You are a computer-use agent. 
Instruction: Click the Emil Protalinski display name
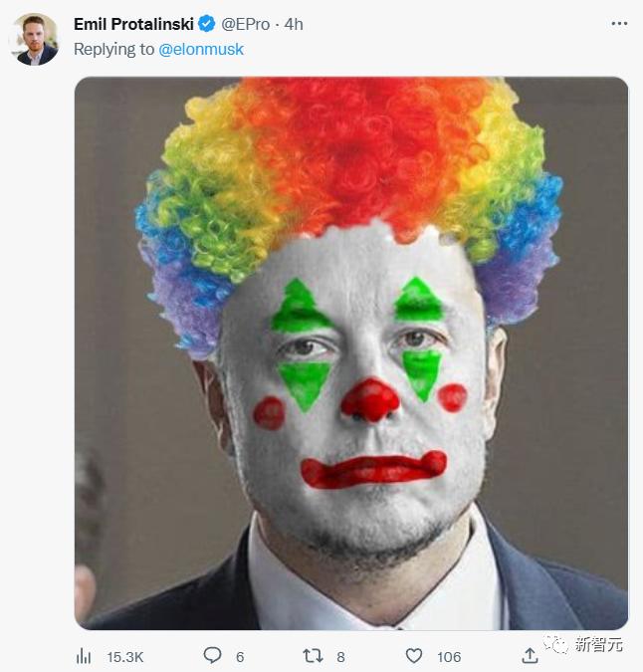[133, 23]
